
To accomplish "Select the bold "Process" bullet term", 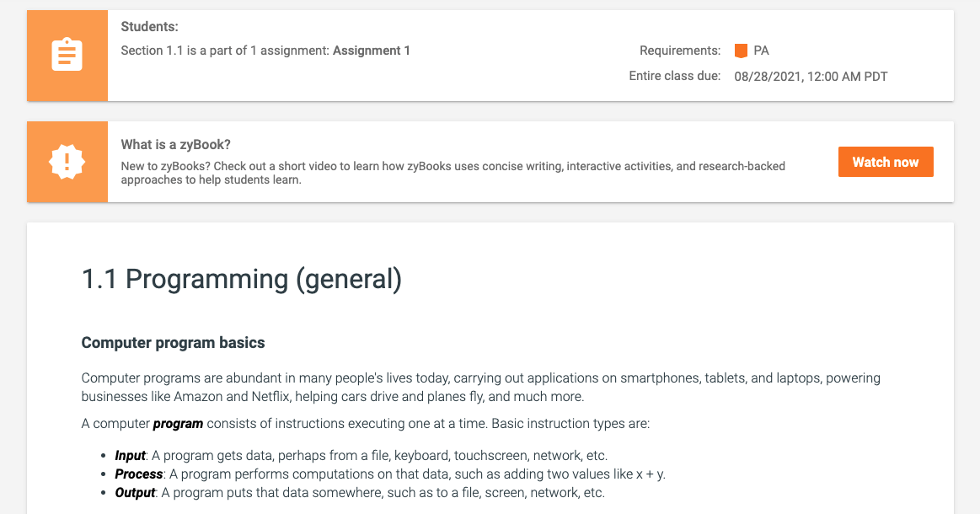I will [x=138, y=474].
